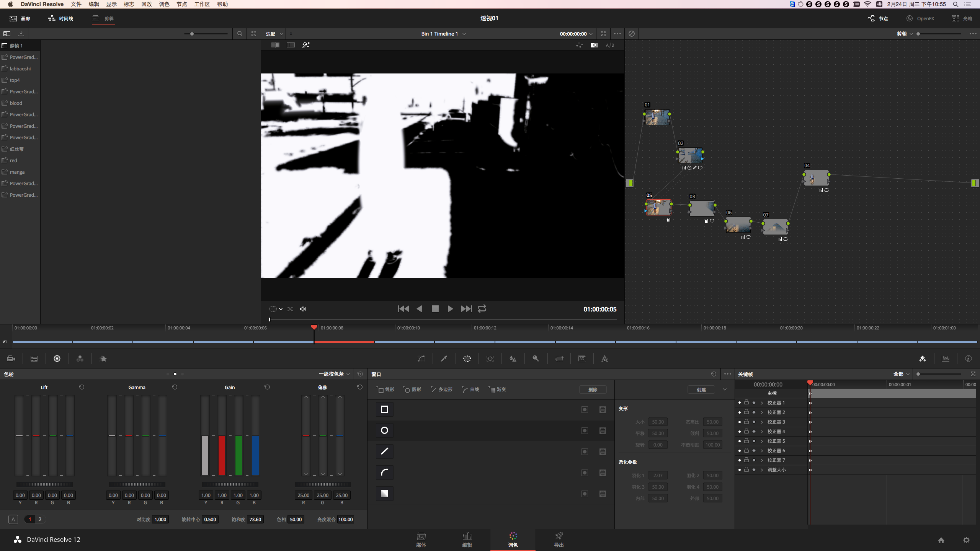This screenshot has width=980, height=551.
Task: Open the 一级校色条 mode dropdown
Action: 334,374
